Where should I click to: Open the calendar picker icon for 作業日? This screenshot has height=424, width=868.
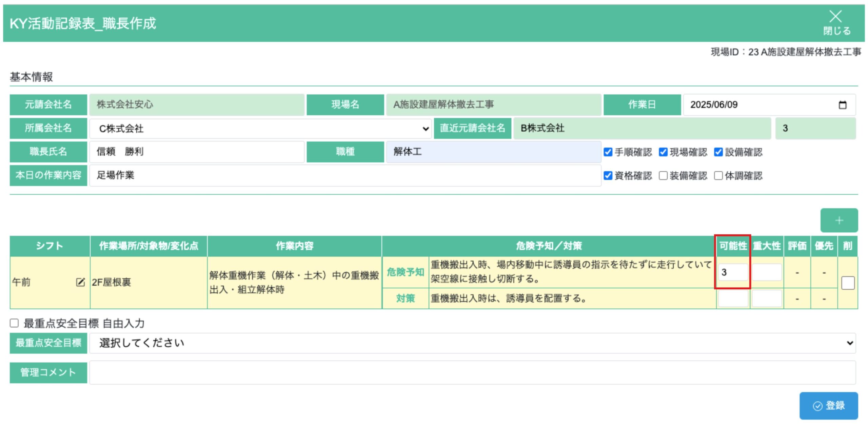842,105
